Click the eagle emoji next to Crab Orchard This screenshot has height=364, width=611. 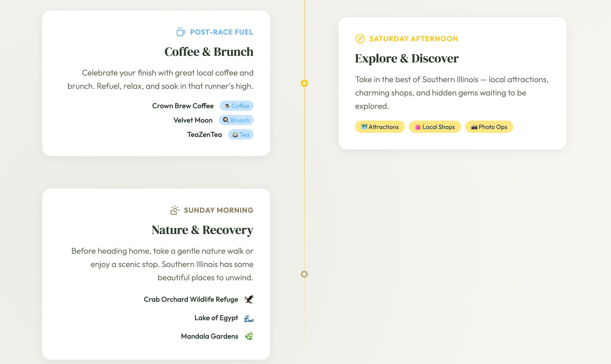coord(249,299)
